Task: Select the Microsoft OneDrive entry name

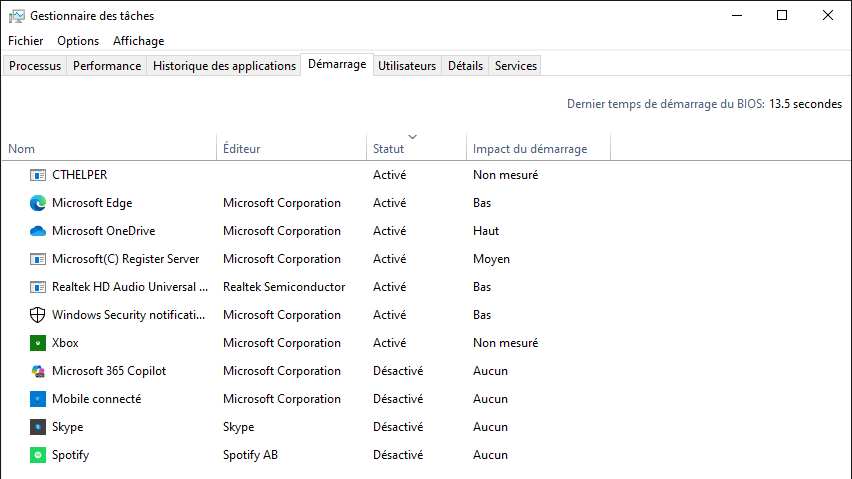Action: 103,231
